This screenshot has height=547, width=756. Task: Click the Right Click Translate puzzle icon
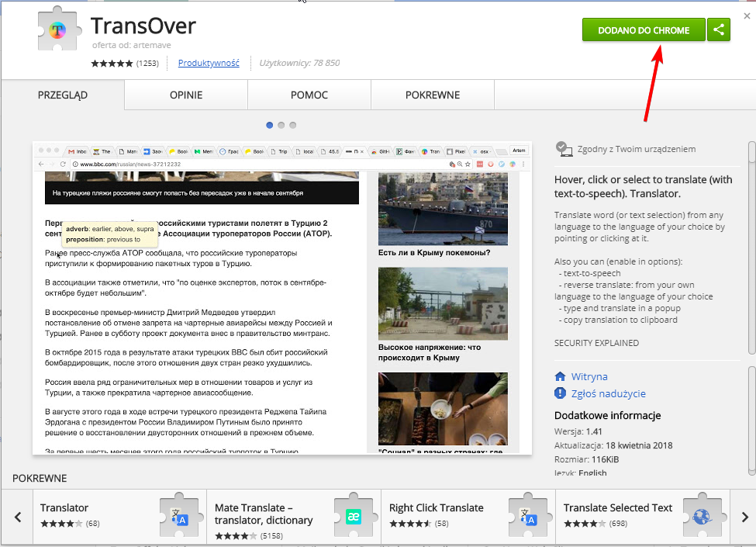tap(529, 514)
